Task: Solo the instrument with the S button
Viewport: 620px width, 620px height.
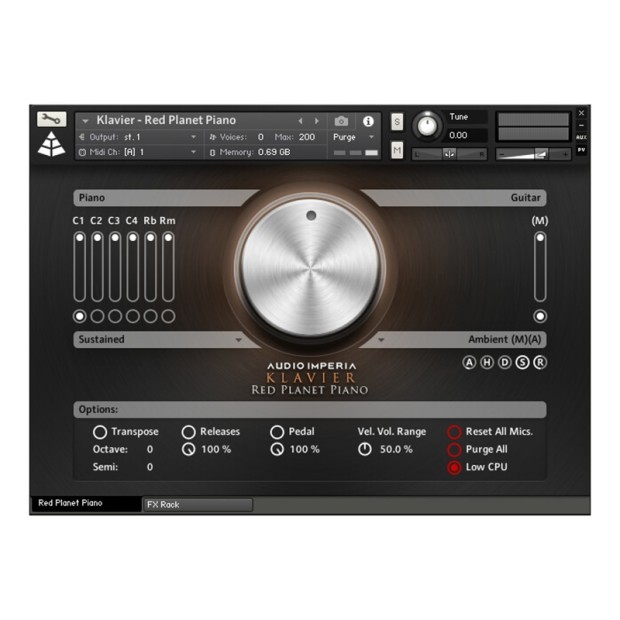Action: pos(397,122)
